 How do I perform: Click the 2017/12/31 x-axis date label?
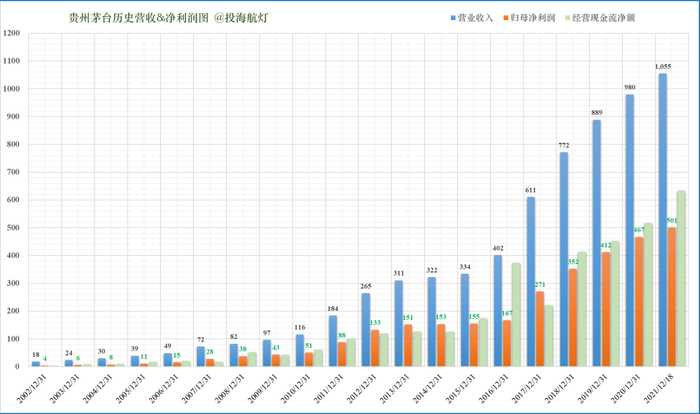coord(526,388)
